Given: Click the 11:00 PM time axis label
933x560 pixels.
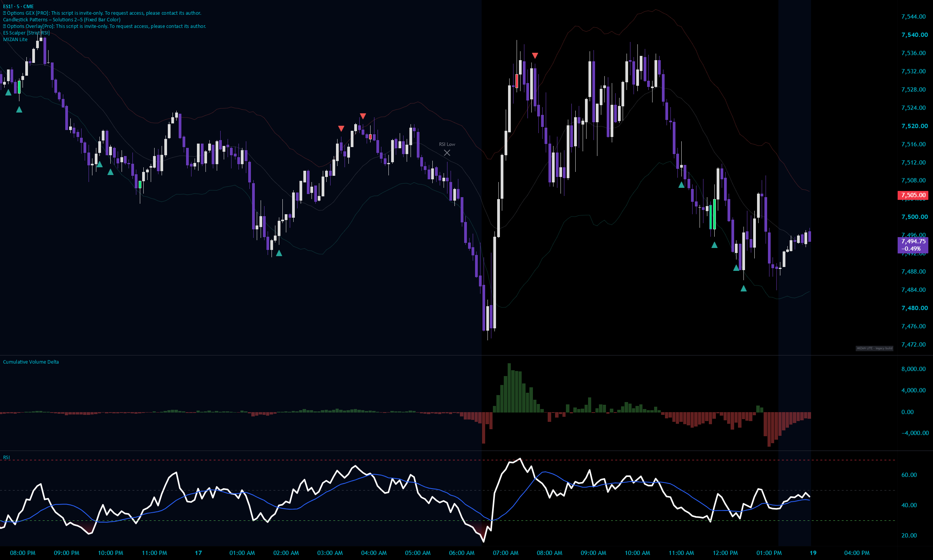Looking at the screenshot, I should coord(154,553).
